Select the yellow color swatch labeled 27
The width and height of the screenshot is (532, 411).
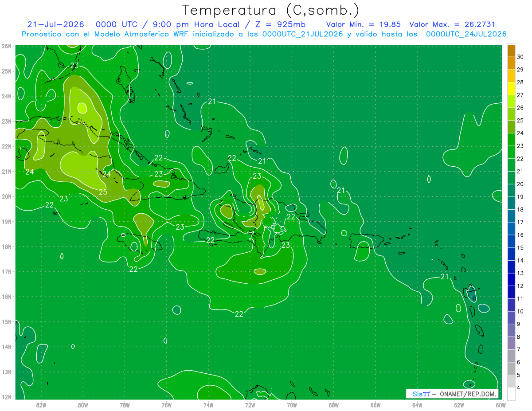point(511,89)
